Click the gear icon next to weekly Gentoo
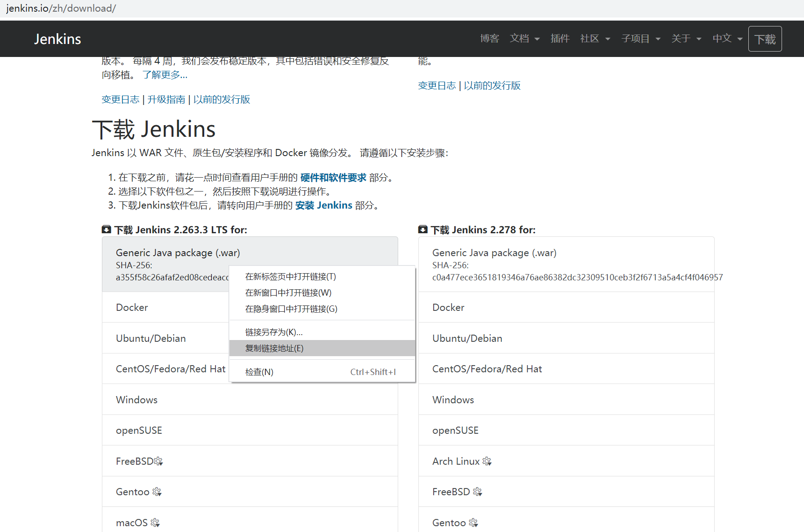The height and width of the screenshot is (532, 804). (x=473, y=523)
